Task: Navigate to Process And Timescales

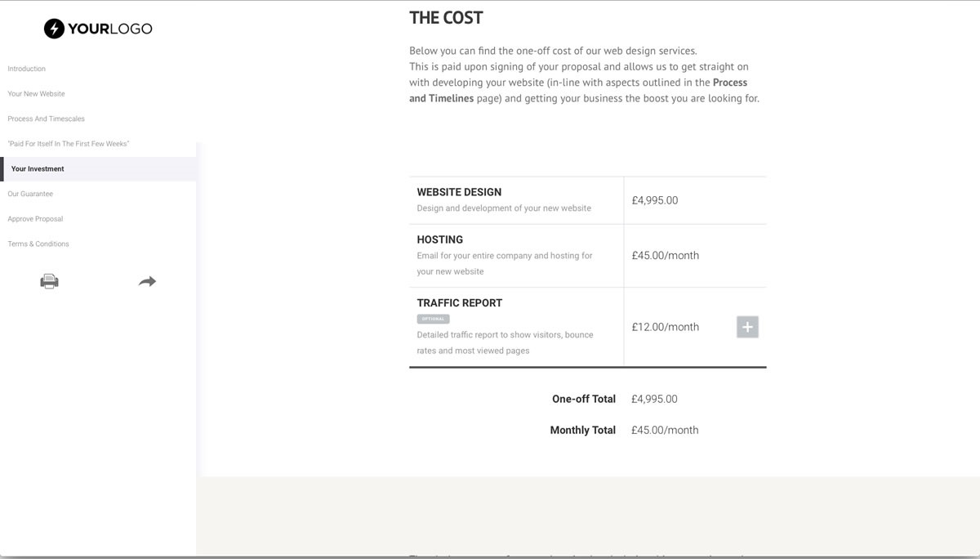Action: (47, 119)
